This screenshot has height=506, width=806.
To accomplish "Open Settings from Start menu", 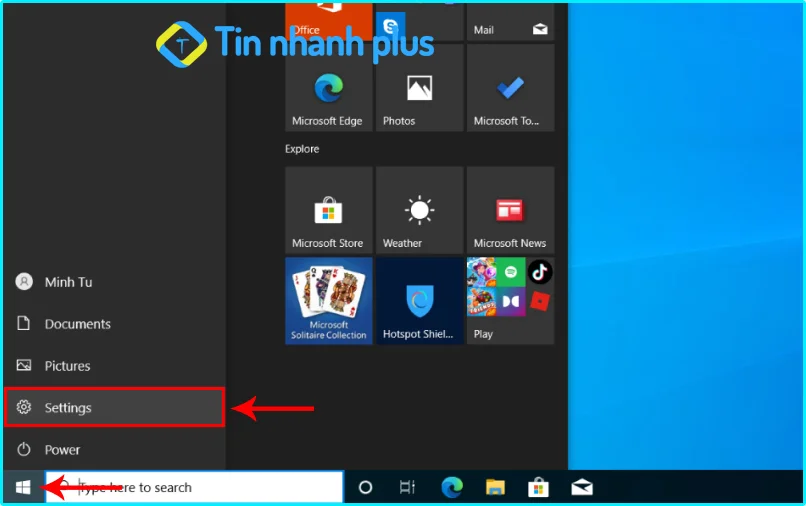I will coord(114,407).
